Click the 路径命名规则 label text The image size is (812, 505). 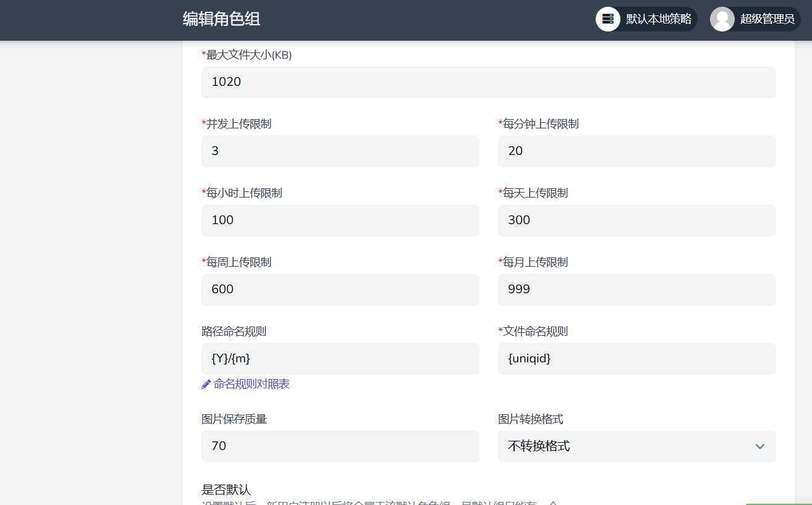point(234,332)
